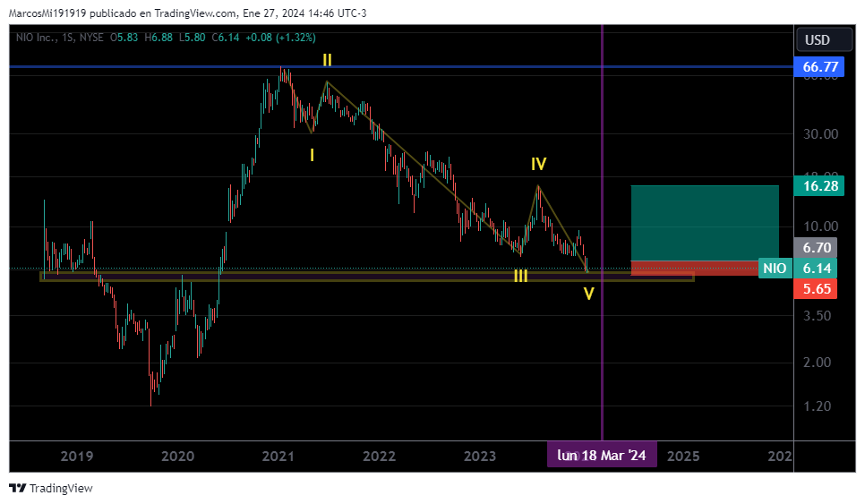Click the yellow wave label V
Viewport: 865px width, 504px height.
(588, 294)
